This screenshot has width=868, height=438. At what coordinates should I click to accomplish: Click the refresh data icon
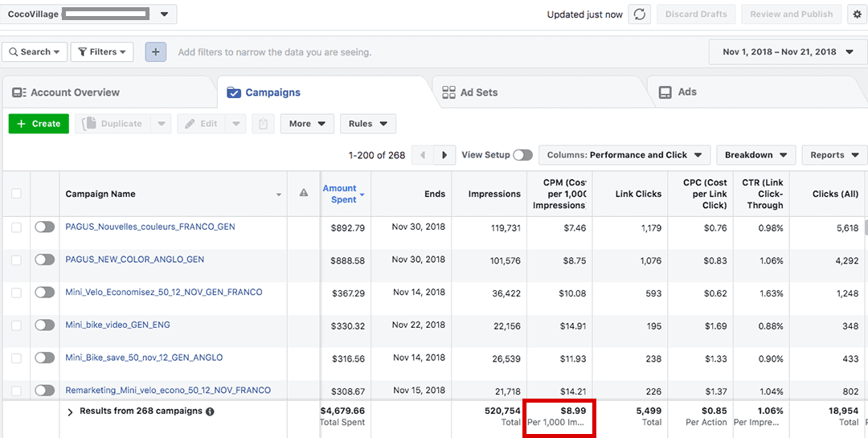[639, 14]
